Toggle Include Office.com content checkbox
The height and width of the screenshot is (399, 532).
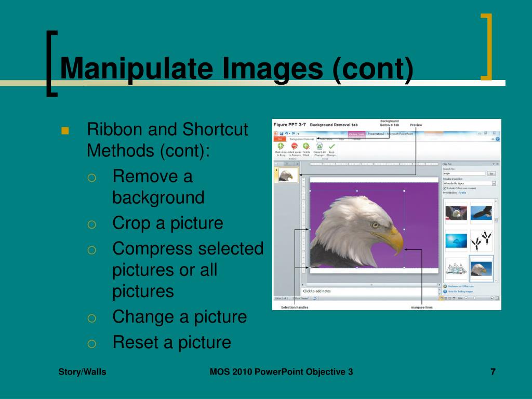point(445,188)
